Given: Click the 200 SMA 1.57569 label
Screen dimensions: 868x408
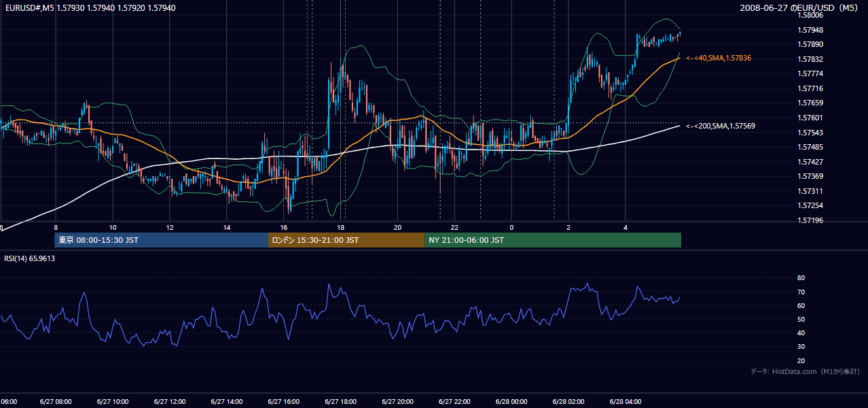Looking at the screenshot, I should pyautogui.click(x=721, y=126).
